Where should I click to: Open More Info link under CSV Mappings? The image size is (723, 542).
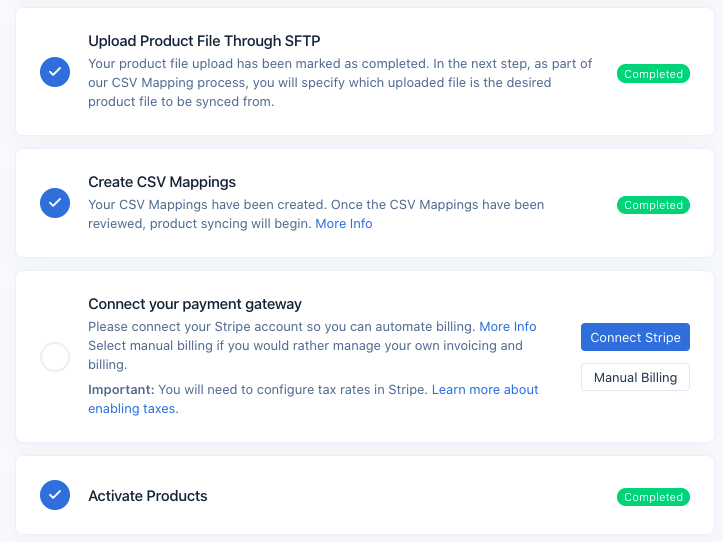click(x=344, y=224)
